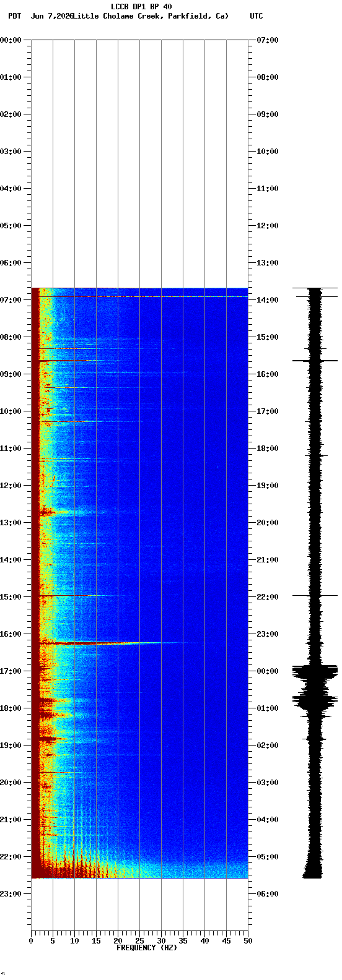Click the 07:00 UTC time label
The height and width of the screenshot is (980, 342).
click(268, 40)
